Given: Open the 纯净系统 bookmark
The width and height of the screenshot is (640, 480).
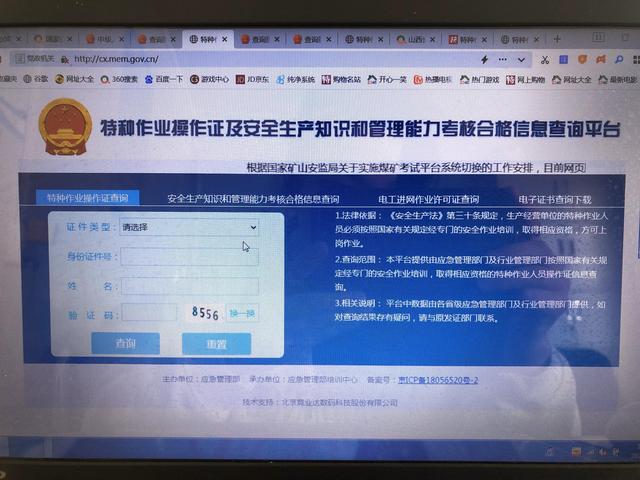Looking at the screenshot, I should click(296, 79).
